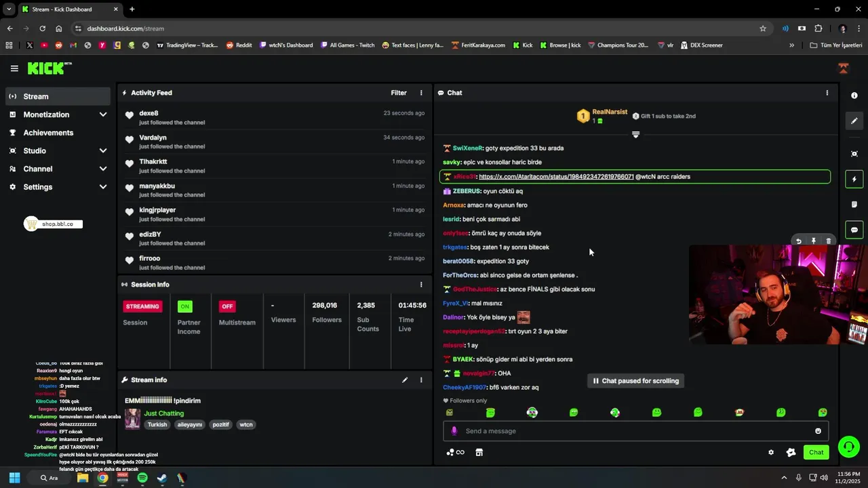
Task: Click the pin icon above webcam overlay
Action: click(814, 241)
